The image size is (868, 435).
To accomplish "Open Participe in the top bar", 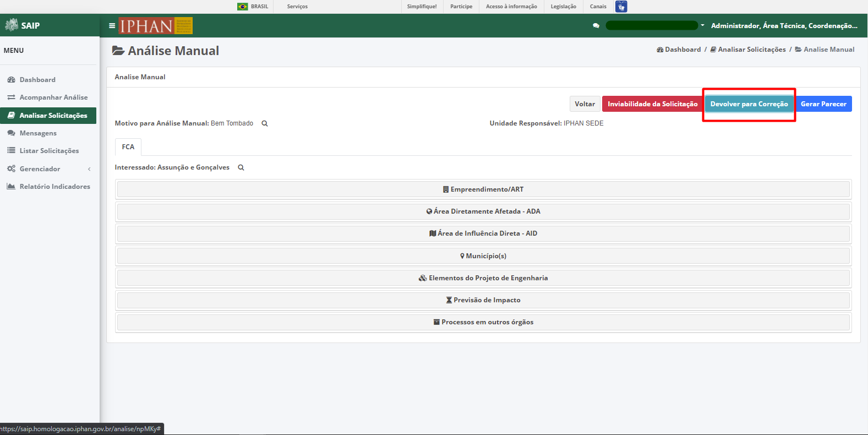I will tap(461, 7).
